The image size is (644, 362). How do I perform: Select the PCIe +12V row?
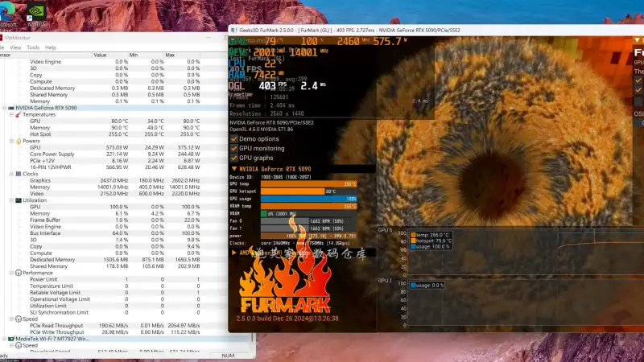tap(115, 160)
